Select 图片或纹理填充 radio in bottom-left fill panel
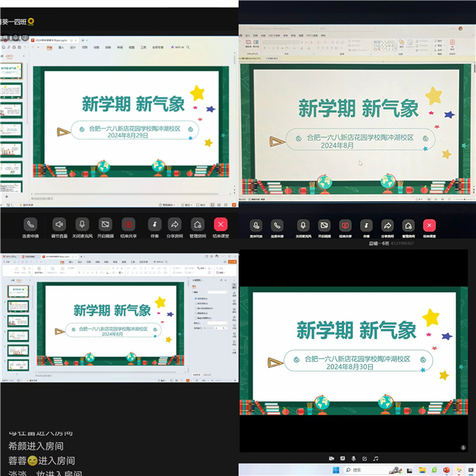Screen dimensions: 476x476 (196, 308)
